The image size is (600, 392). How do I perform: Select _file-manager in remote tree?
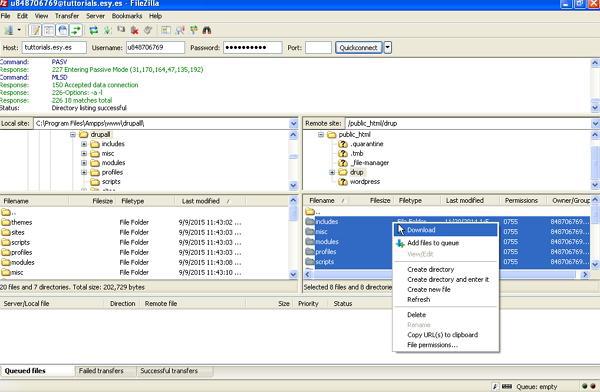(x=369, y=163)
